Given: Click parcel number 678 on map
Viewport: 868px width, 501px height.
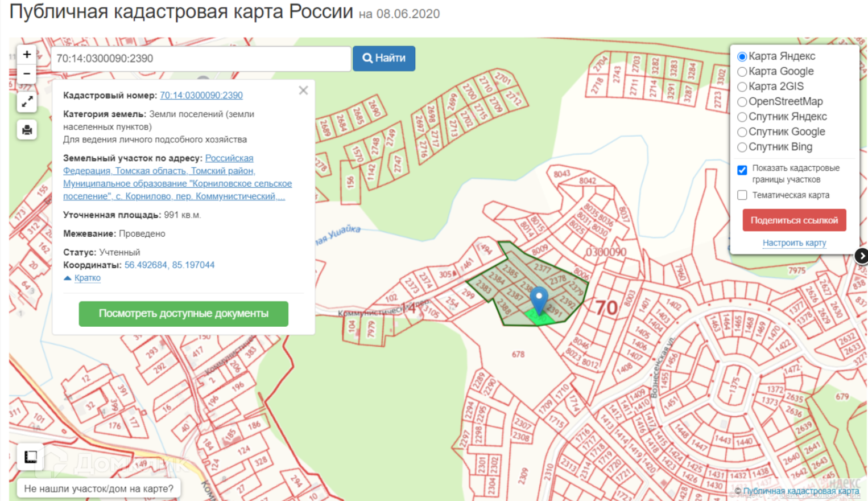Looking at the screenshot, I should coord(518,354).
